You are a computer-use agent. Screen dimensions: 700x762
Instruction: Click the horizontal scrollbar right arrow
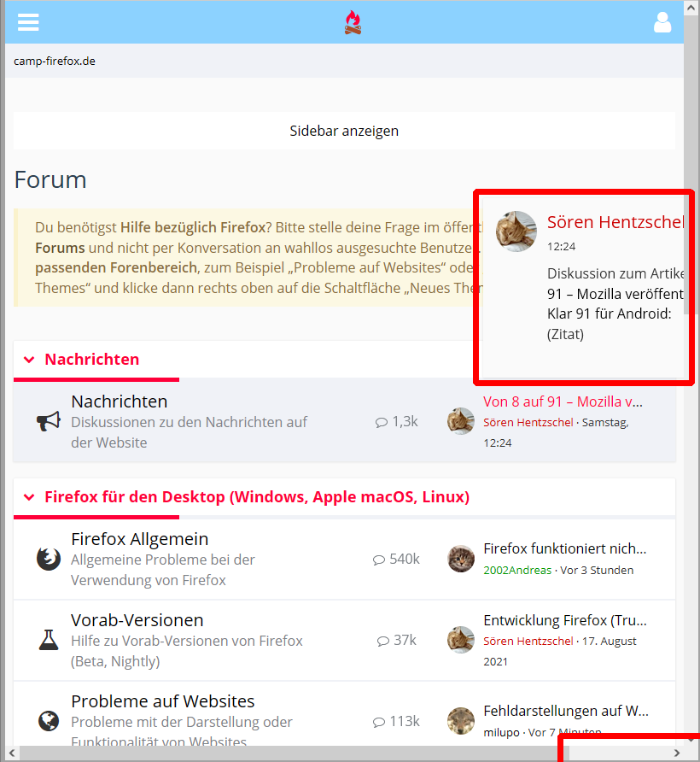(x=677, y=753)
